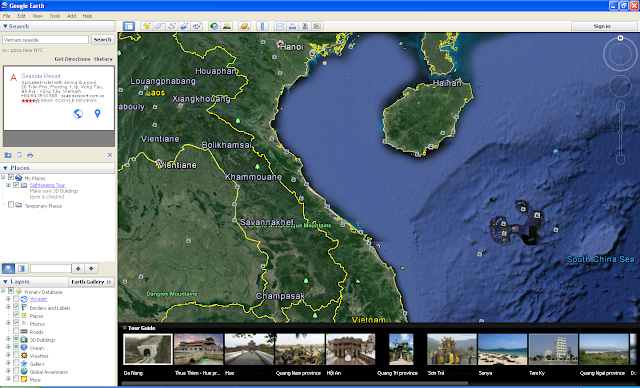Uncheck the My Places checkbox

[11, 177]
